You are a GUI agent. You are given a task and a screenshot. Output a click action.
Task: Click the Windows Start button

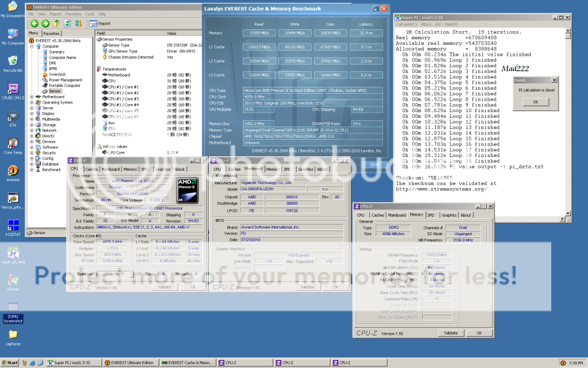click(x=10, y=363)
